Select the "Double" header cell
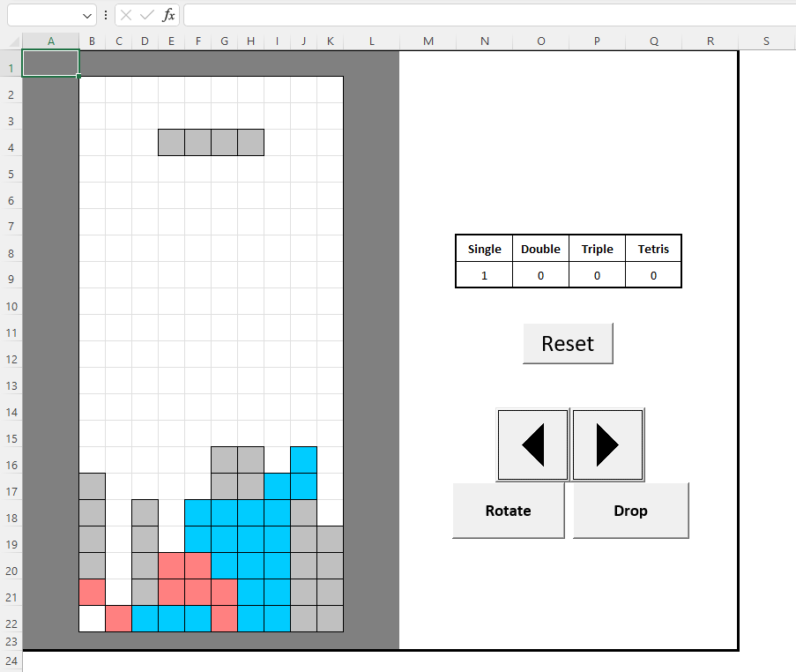Screen dimensions: 796x672 [540, 249]
